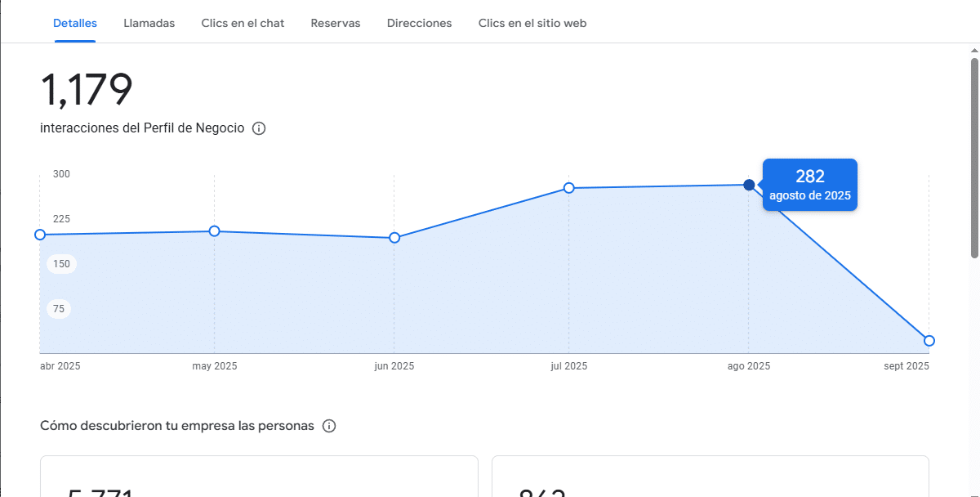Switch to Clics en el chat tab
The width and height of the screenshot is (980, 497).
point(243,23)
